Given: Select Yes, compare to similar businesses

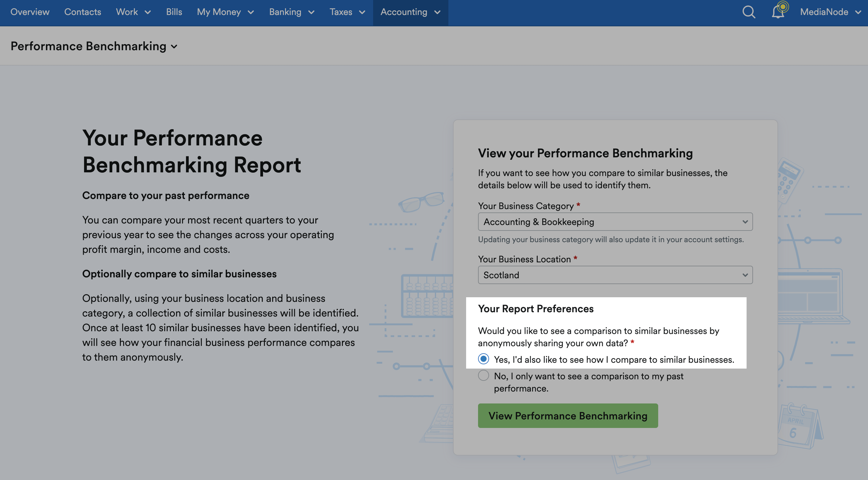Looking at the screenshot, I should click(484, 359).
